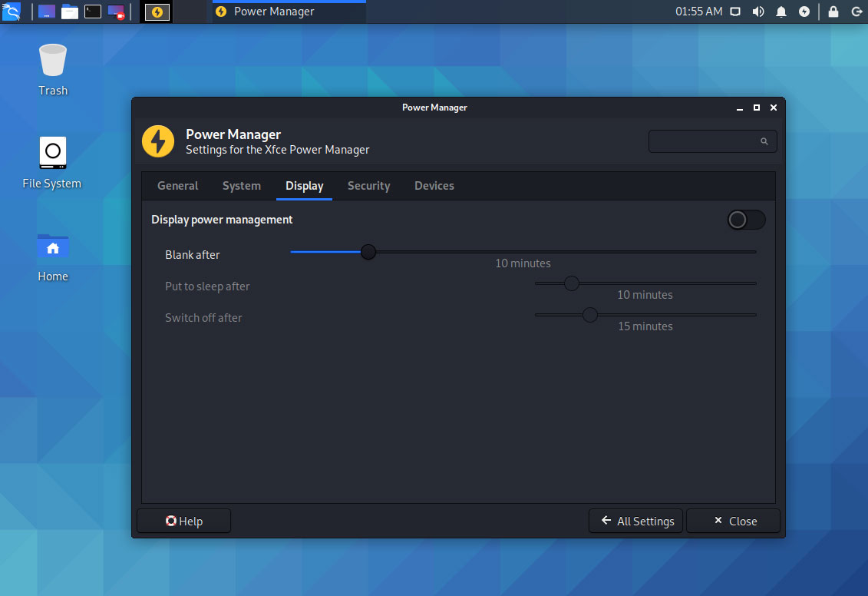Image resolution: width=868 pixels, height=596 pixels.
Task: Click the magnifier icon in search box
Action: coord(764,141)
